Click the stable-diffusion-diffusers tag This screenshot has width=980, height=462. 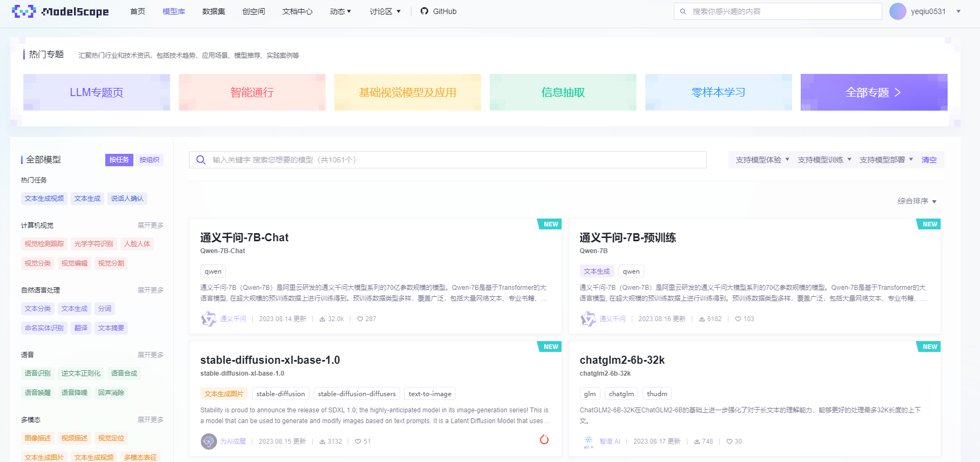(x=357, y=394)
